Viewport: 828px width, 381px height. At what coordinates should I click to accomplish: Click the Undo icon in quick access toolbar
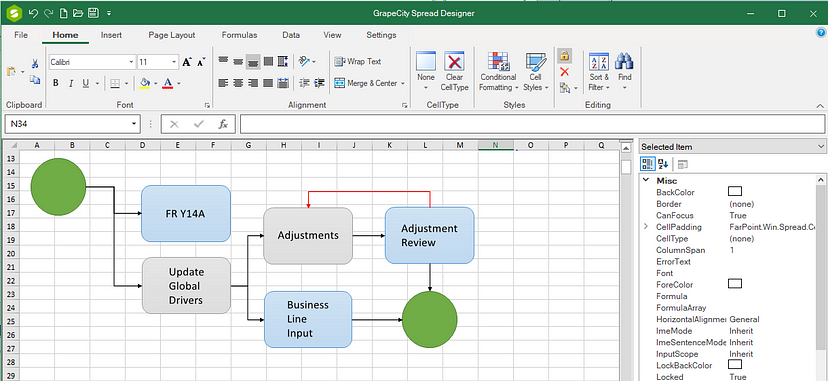point(33,13)
